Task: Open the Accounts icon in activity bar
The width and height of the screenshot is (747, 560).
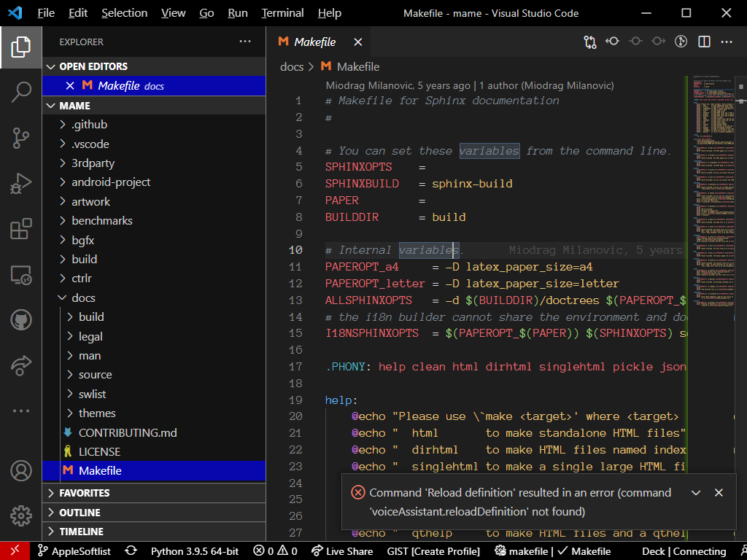Action: pos(20,470)
